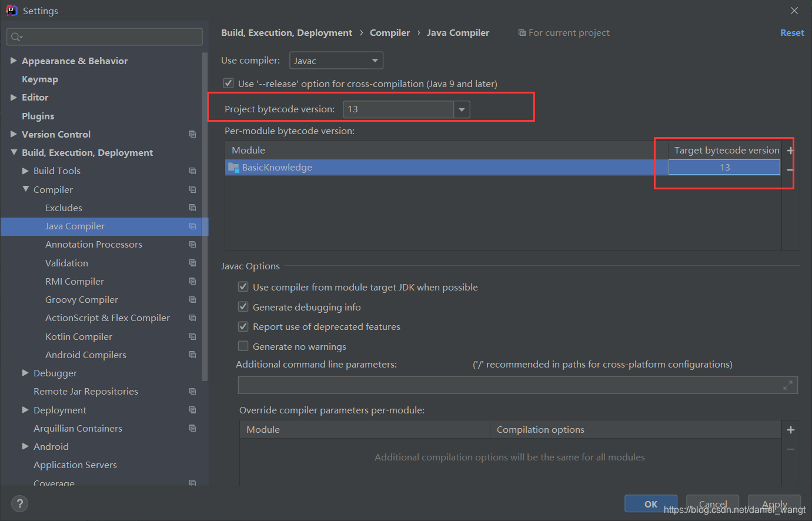Click the plus icon to add module compilation options
This screenshot has width=812, height=521.
pos(791,430)
